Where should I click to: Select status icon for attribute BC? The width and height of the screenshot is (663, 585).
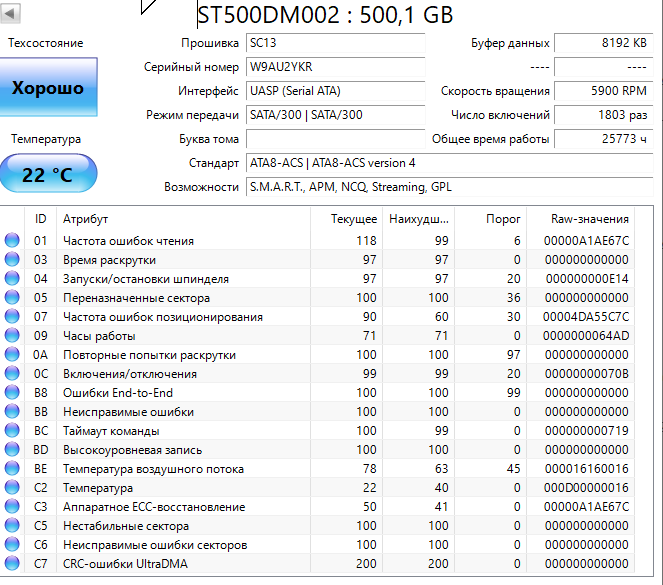[x=12, y=430]
